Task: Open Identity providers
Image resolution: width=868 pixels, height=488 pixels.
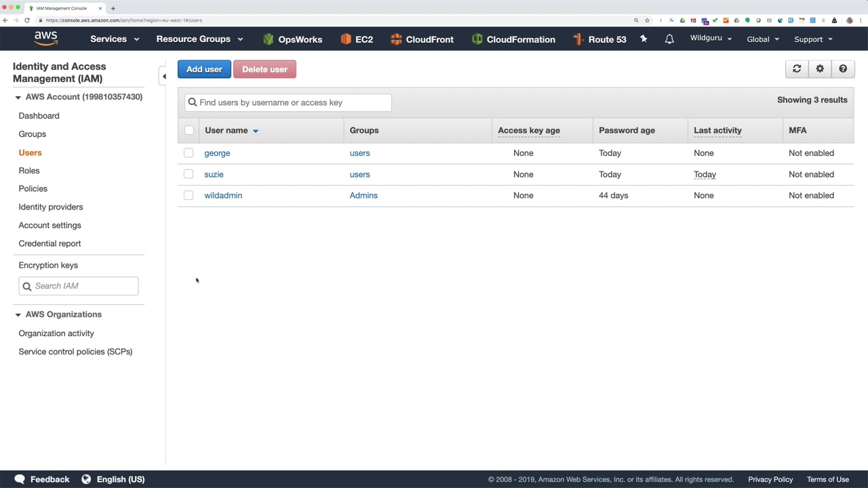Action: 51,207
